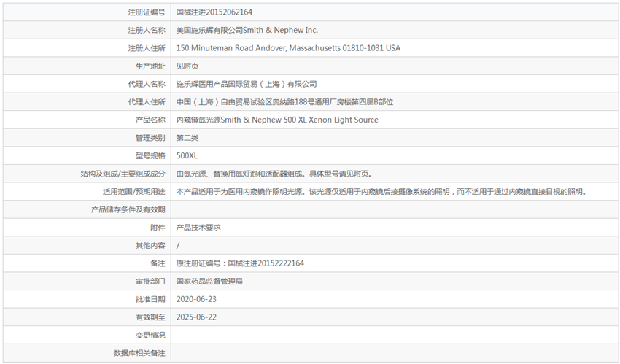Screen dimensions: 620x364
Task: Click the 型号规格 label
Action: click(x=150, y=155)
